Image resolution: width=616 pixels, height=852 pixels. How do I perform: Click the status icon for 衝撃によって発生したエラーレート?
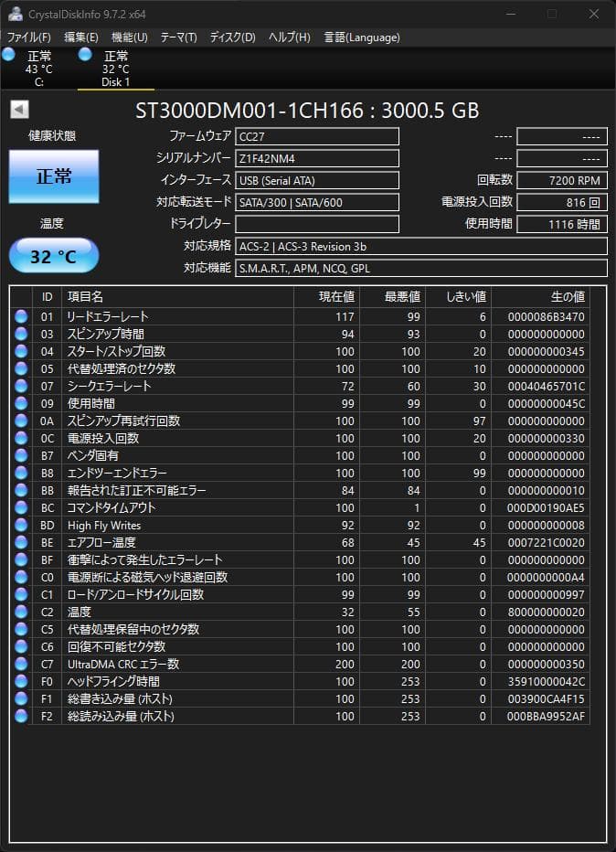point(21,559)
